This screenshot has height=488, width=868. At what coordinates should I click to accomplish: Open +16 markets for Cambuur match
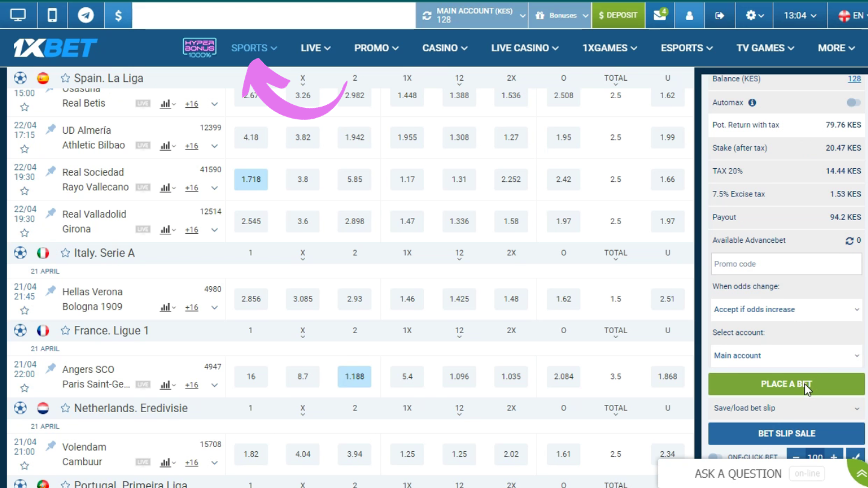[x=192, y=462]
